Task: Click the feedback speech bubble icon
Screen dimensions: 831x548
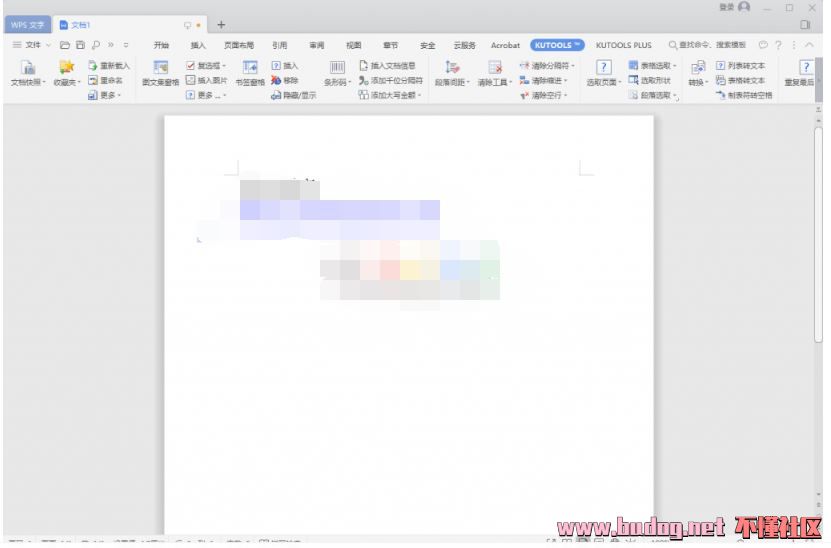Action: click(763, 45)
